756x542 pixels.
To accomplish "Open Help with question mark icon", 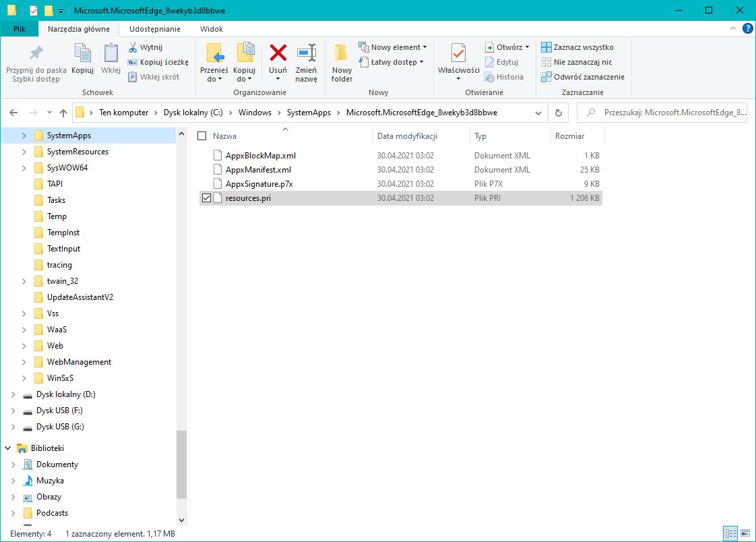I will coord(747,28).
